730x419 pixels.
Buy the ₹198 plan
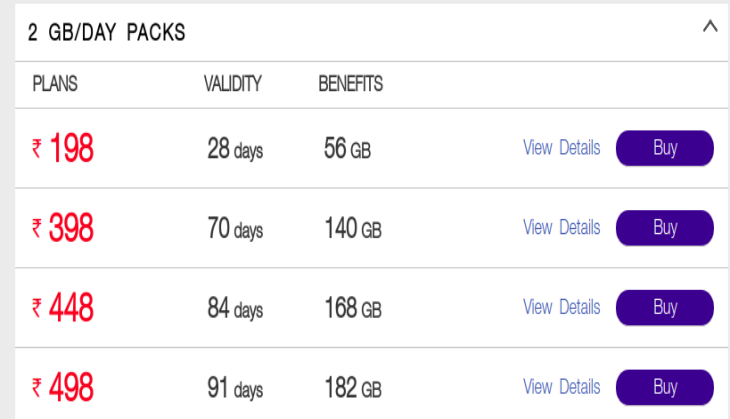[x=665, y=148]
